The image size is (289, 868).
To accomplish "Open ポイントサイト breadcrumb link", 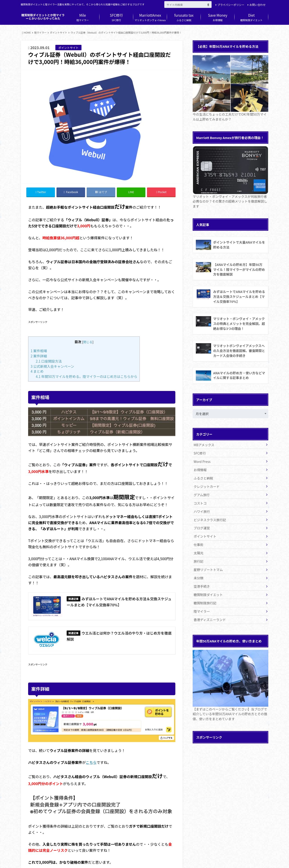I will tap(59, 33).
